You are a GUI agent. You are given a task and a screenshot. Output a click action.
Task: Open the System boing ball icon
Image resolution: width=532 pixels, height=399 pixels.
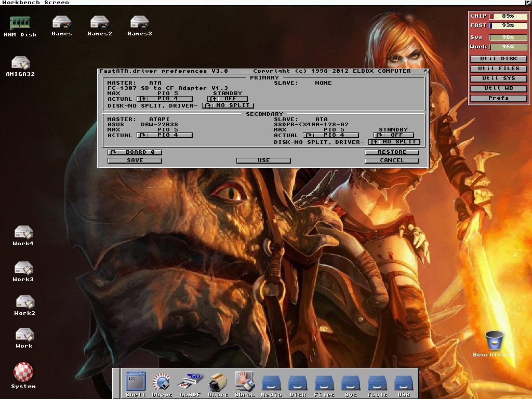(23, 375)
